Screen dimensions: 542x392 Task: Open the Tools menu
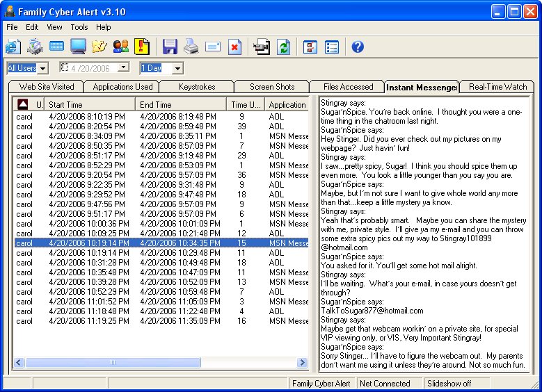[x=79, y=27]
